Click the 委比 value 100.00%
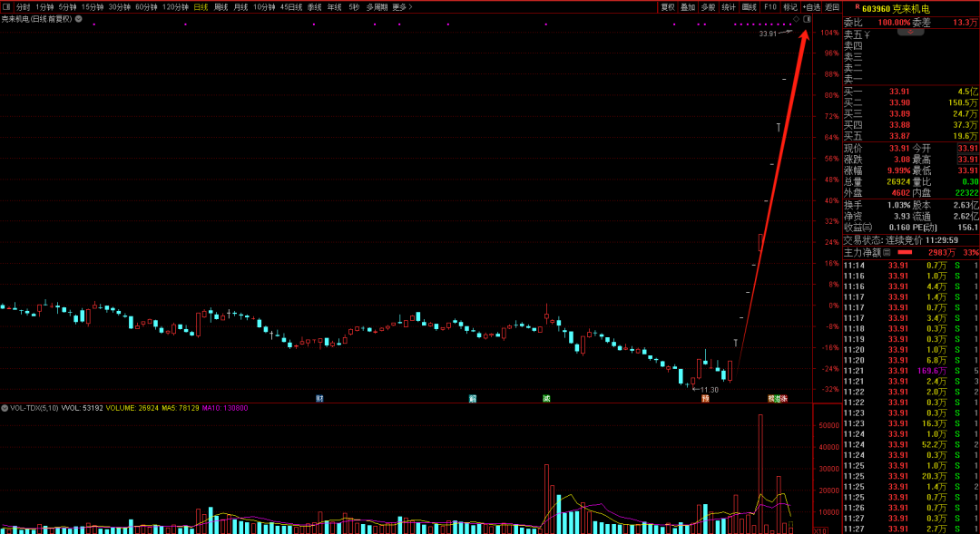This screenshot has width=980, height=534. [x=894, y=23]
